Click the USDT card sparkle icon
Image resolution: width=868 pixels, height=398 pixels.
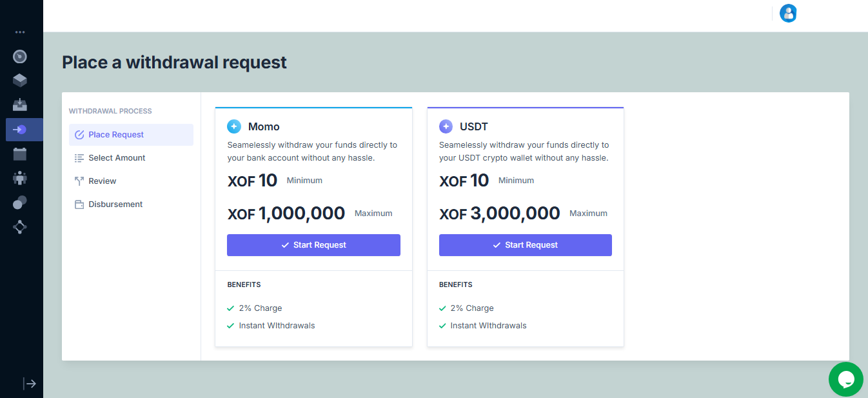pyautogui.click(x=446, y=126)
